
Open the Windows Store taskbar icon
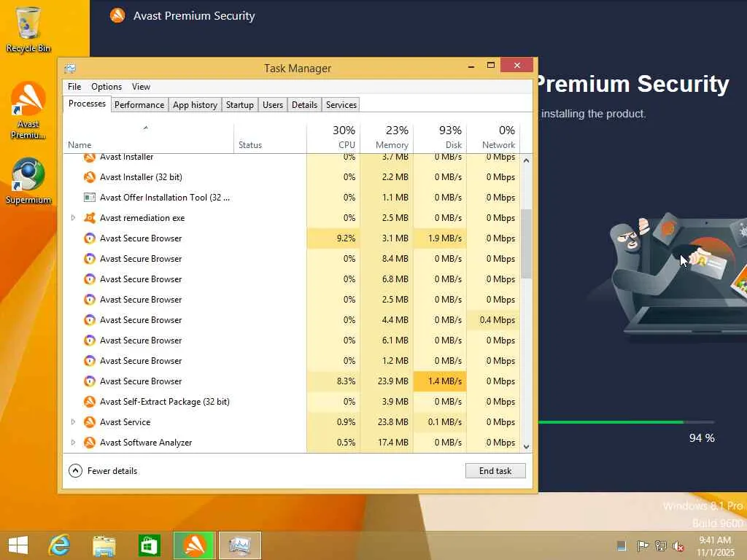point(149,545)
